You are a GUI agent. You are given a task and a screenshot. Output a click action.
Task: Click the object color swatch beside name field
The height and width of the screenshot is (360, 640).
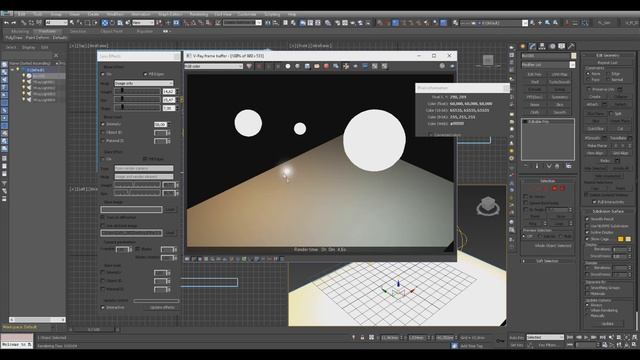[x=573, y=56]
